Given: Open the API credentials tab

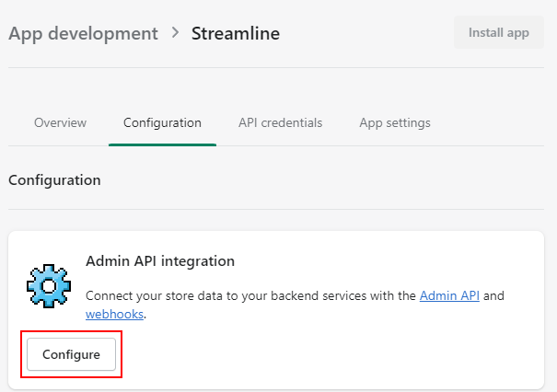Looking at the screenshot, I should point(280,122).
